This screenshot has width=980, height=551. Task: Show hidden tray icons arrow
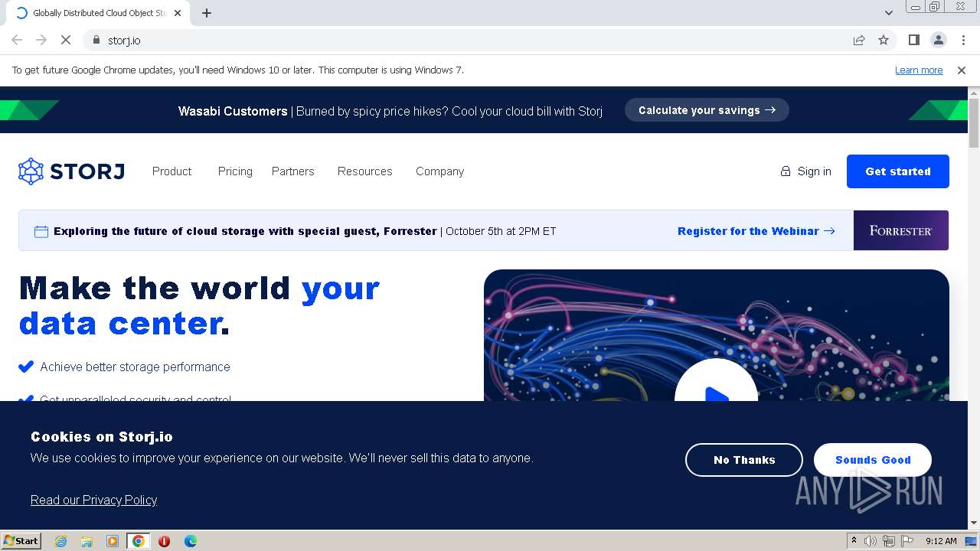coord(854,541)
